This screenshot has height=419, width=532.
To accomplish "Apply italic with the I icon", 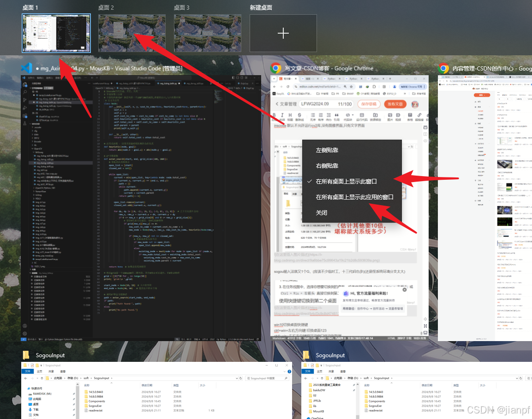I will point(282,116).
